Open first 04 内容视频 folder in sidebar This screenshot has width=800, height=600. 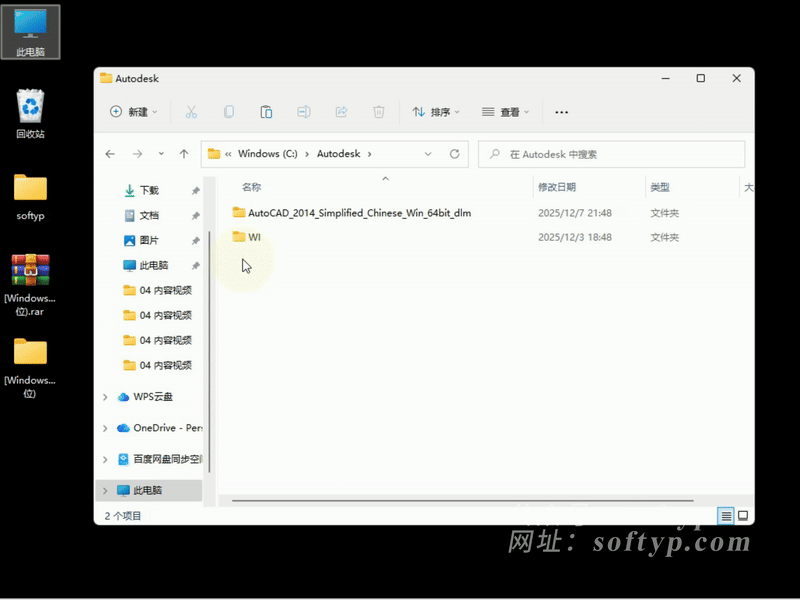click(158, 290)
